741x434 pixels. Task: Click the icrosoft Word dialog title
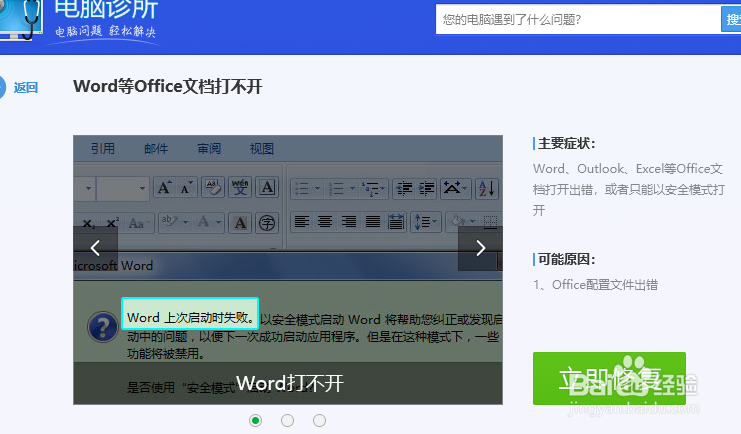(x=113, y=266)
